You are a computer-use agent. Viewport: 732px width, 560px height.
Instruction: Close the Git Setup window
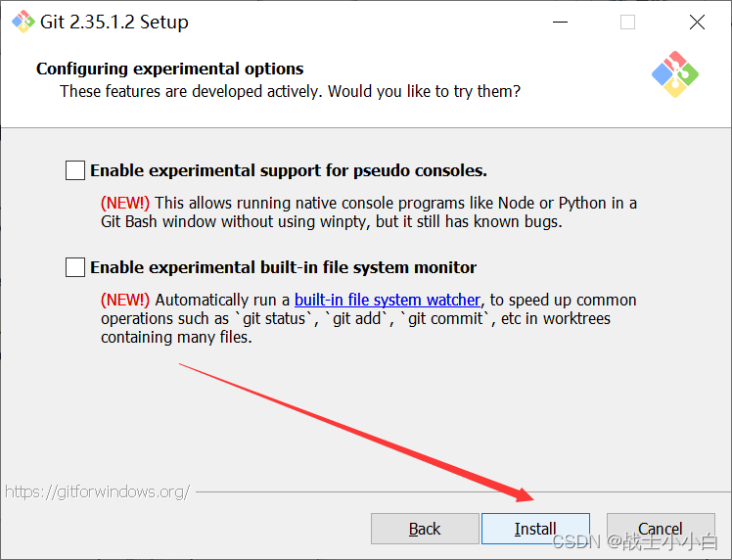coord(697,22)
